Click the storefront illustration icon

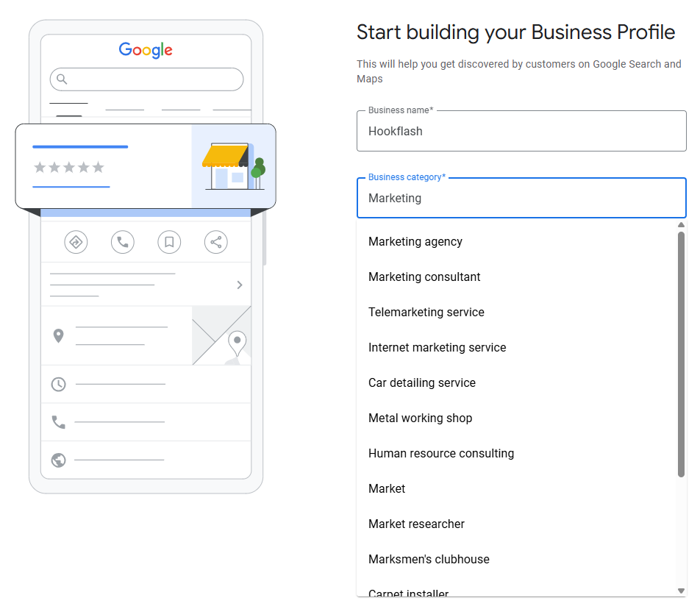[x=234, y=166]
